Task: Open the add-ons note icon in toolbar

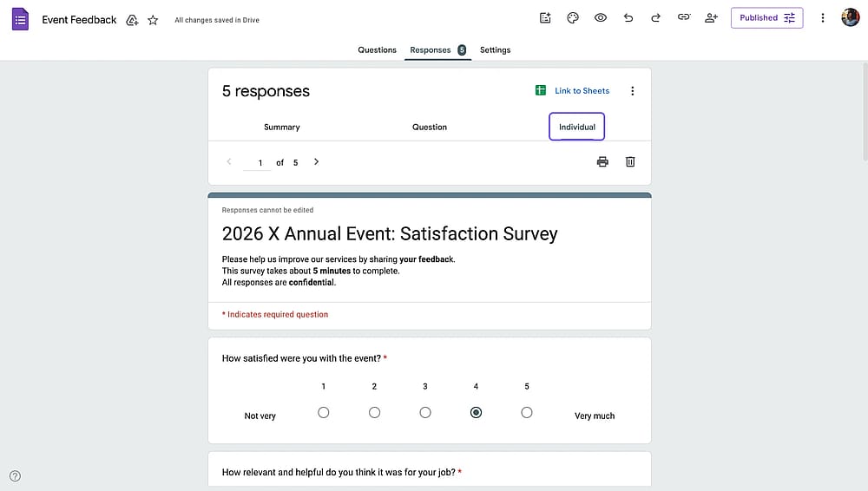Action: click(x=545, y=17)
